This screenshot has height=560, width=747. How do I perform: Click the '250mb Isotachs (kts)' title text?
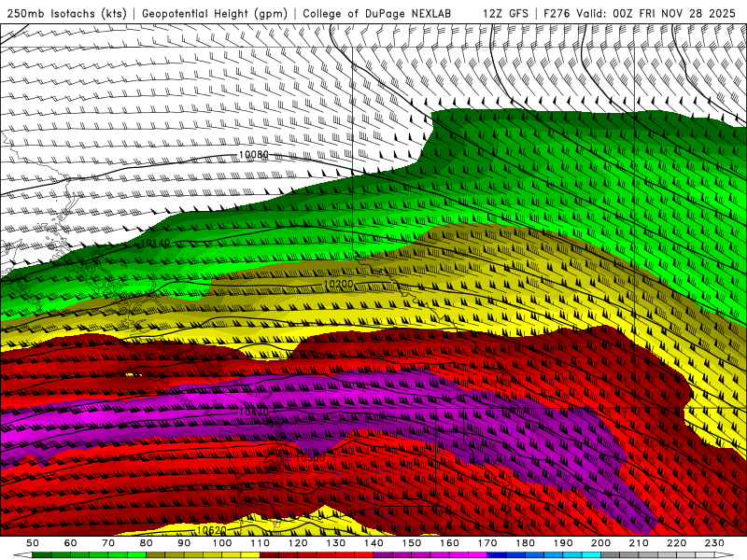[x=67, y=13]
